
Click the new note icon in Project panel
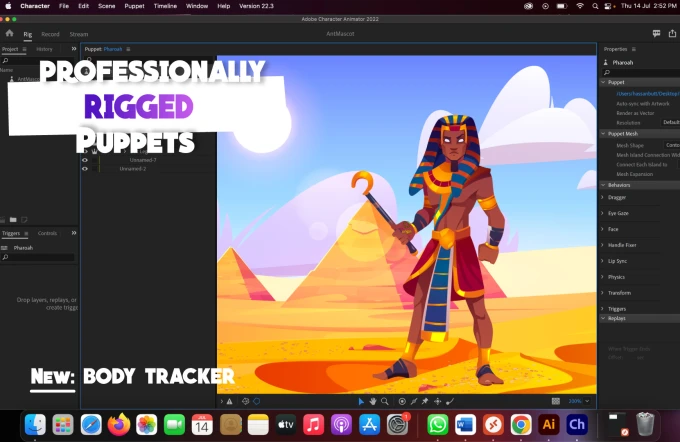pyautogui.click(x=24, y=220)
